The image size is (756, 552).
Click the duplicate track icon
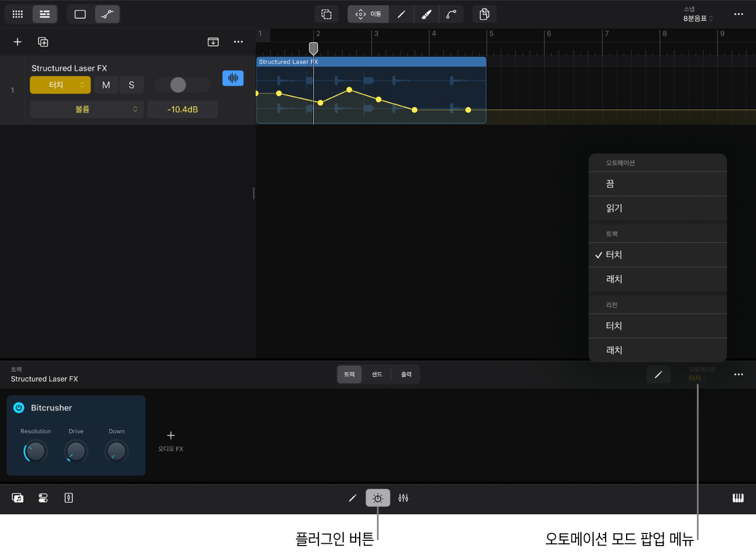point(43,42)
